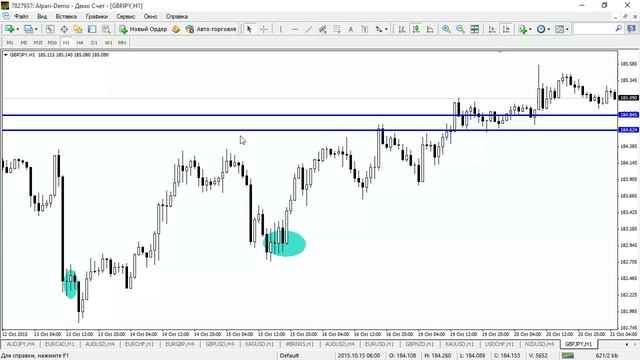Switch to the D1 timeframe

point(94,42)
